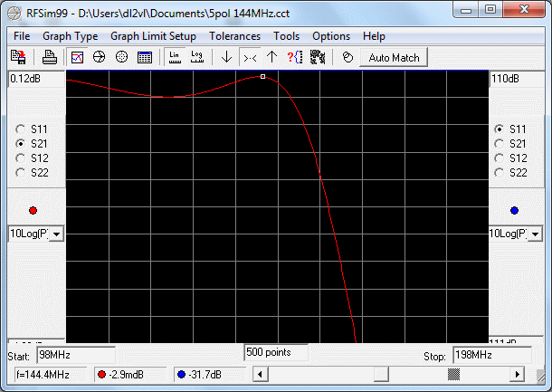
Task: Select S21 radio button on right panel
Action: pos(500,144)
